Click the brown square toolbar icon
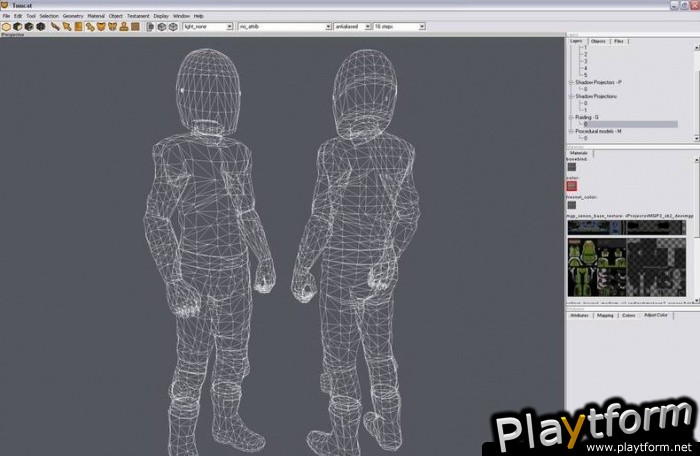Image resolution: width=700 pixels, height=456 pixels. 135,27
